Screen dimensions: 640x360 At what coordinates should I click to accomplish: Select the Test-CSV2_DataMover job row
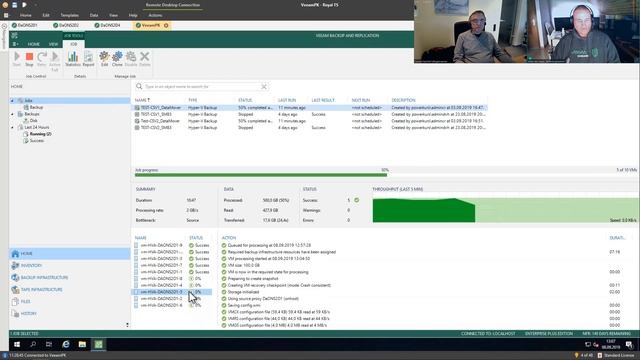point(310,121)
